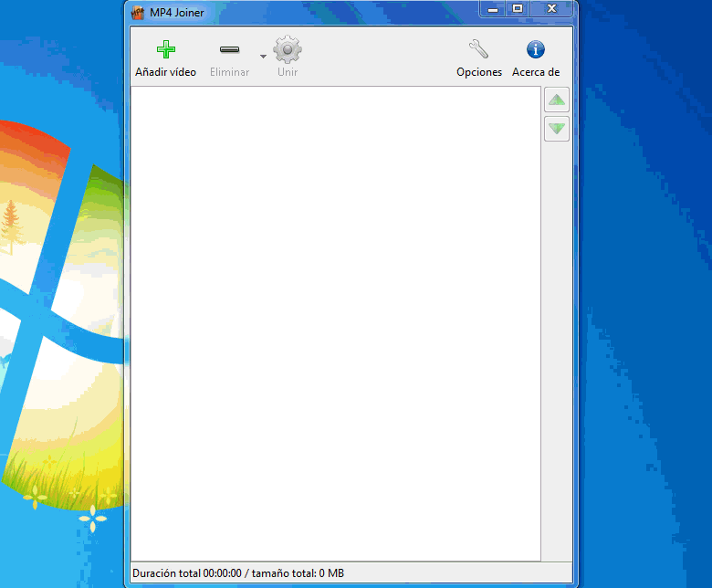Move selected video up with green arrow
This screenshot has height=588, width=712.
[556, 100]
